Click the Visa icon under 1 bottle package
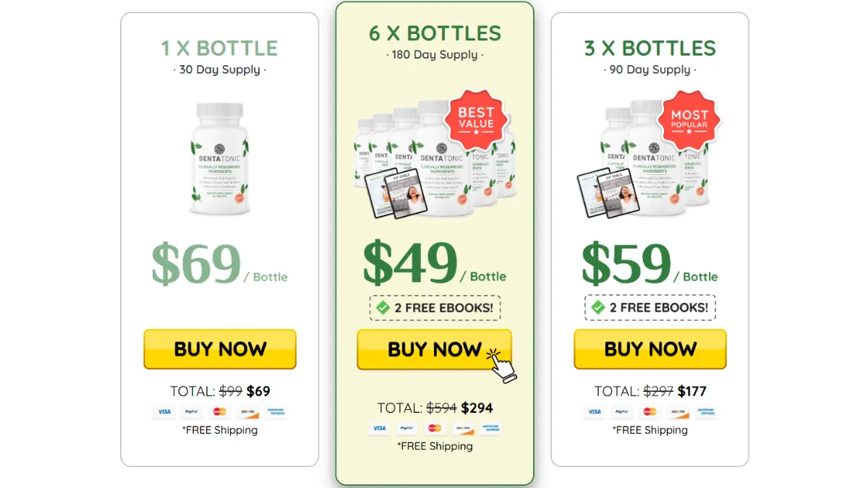The height and width of the screenshot is (488, 868). pos(164,411)
